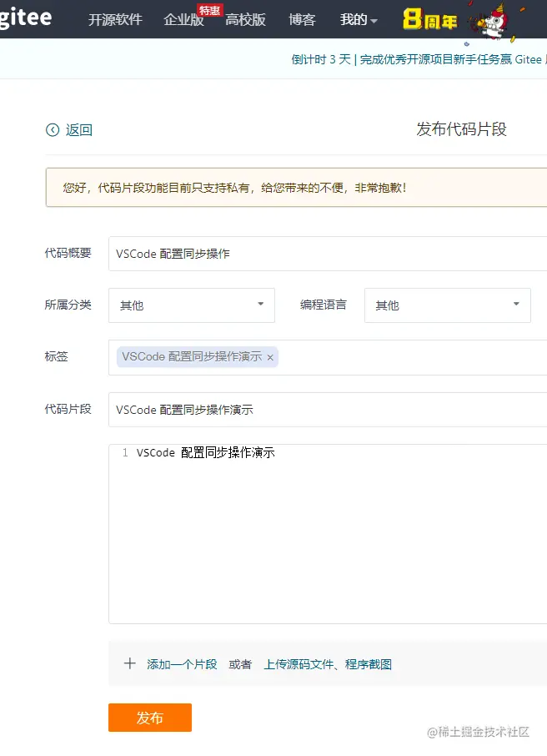Viewport: 547px width, 756px height.
Task: Click line 1 of the code editor
Action: click(x=206, y=452)
